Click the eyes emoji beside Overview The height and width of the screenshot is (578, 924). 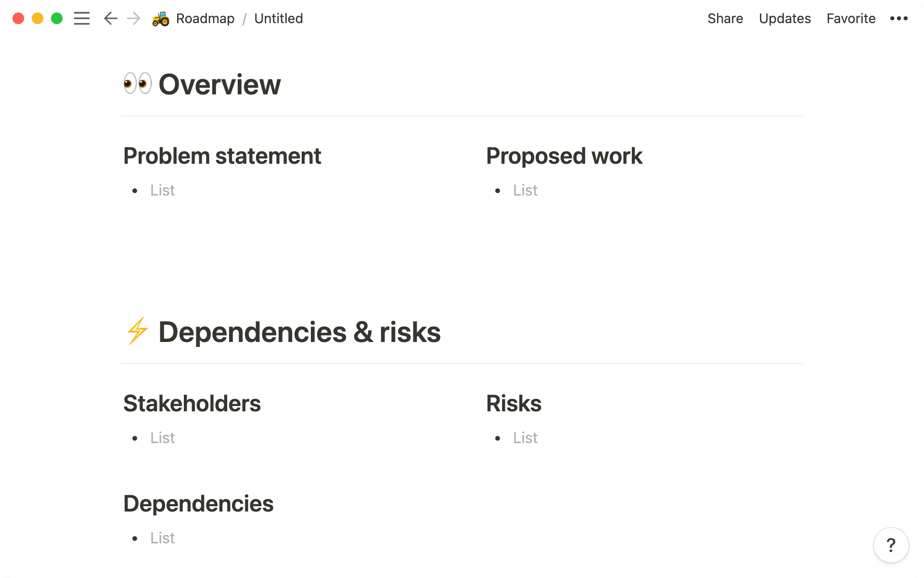click(137, 84)
